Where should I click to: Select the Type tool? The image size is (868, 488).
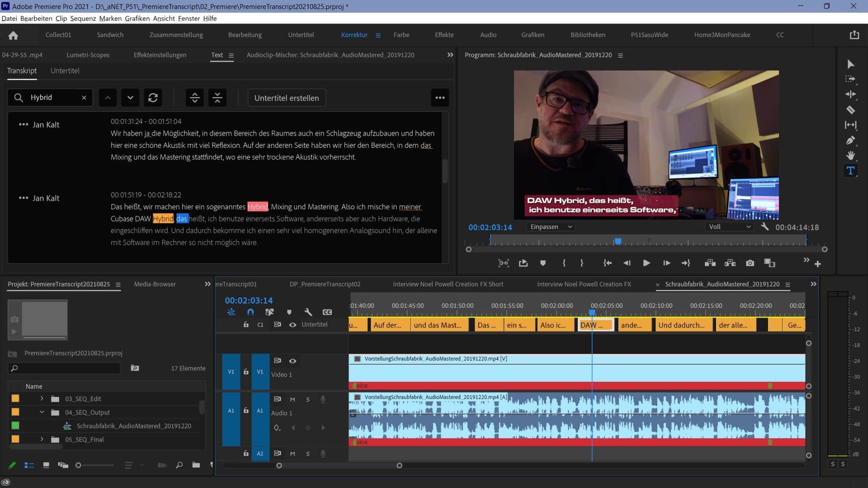coord(850,171)
